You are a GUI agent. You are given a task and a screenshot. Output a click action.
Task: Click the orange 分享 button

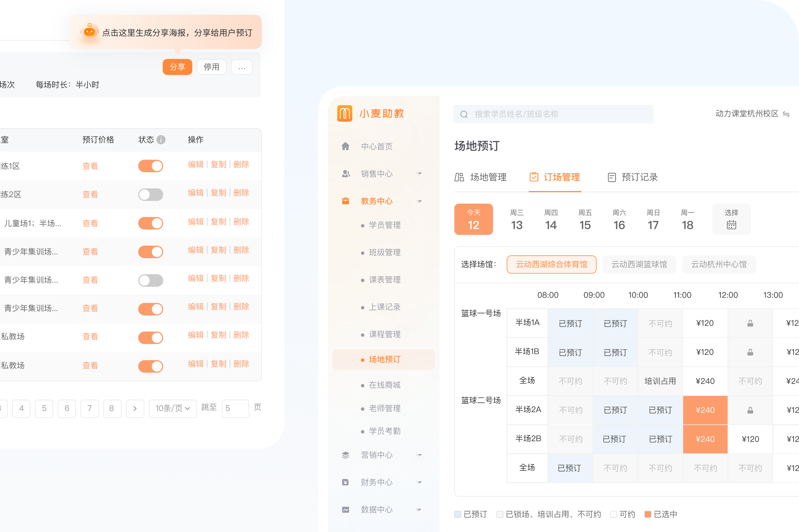point(177,67)
